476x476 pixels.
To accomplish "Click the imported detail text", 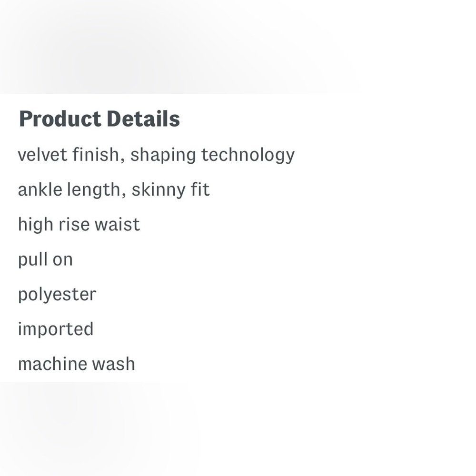I will point(56,330).
